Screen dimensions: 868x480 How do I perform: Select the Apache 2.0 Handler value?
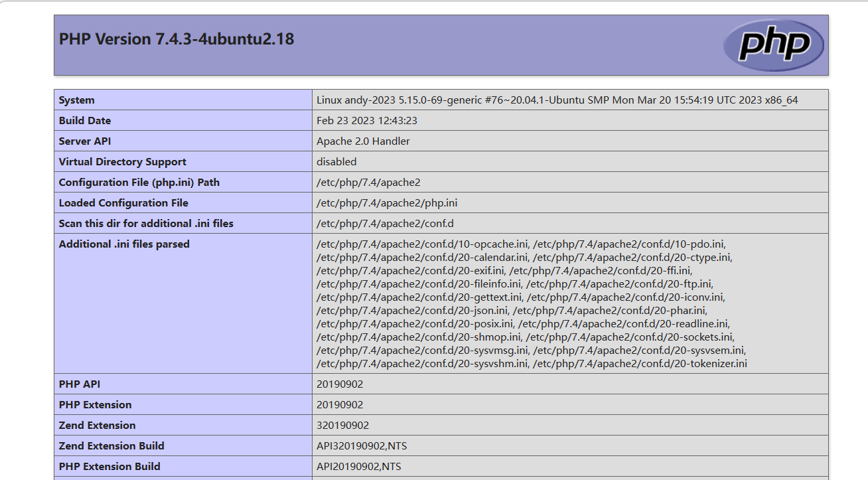coord(363,141)
